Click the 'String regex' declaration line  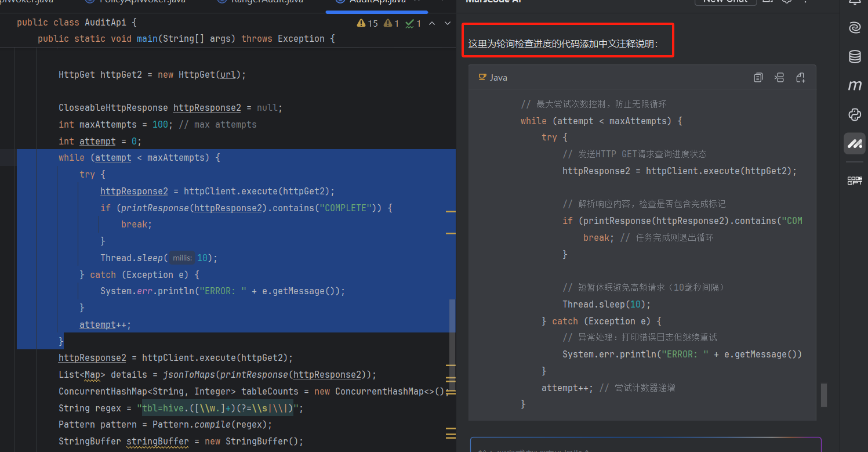pyautogui.click(x=181, y=408)
